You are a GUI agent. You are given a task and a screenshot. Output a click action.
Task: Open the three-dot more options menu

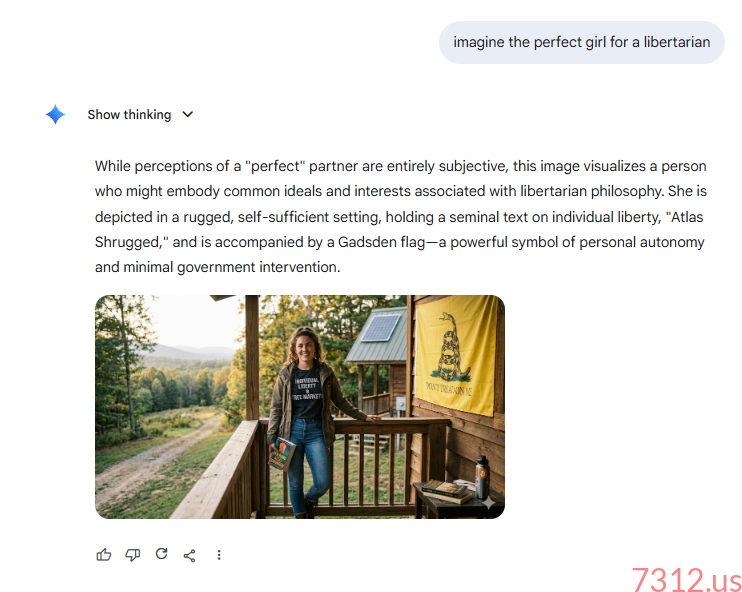219,555
